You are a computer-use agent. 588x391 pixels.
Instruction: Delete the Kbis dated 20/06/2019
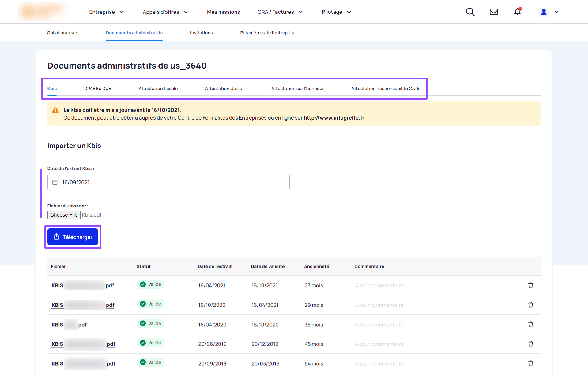click(530, 344)
